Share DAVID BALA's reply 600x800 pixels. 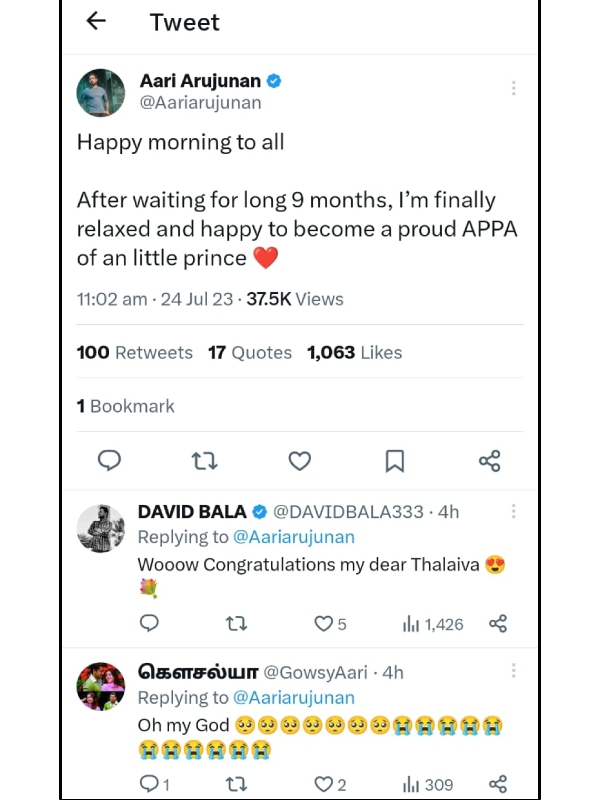(498, 624)
